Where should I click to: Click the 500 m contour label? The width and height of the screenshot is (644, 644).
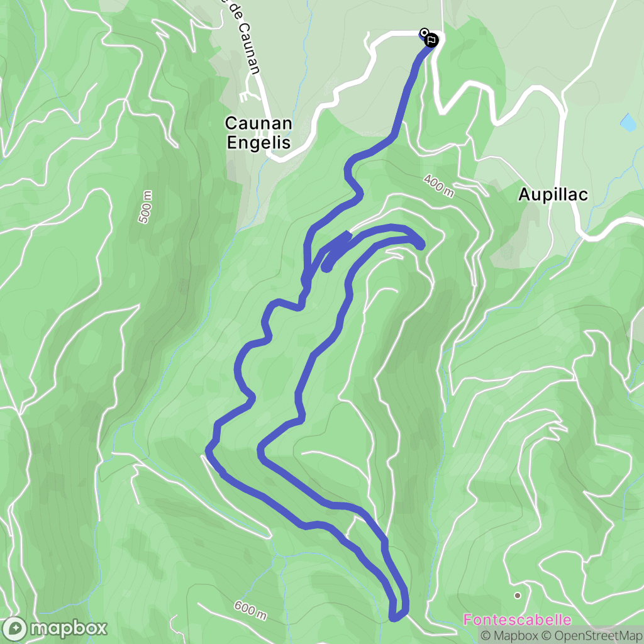coord(145,207)
